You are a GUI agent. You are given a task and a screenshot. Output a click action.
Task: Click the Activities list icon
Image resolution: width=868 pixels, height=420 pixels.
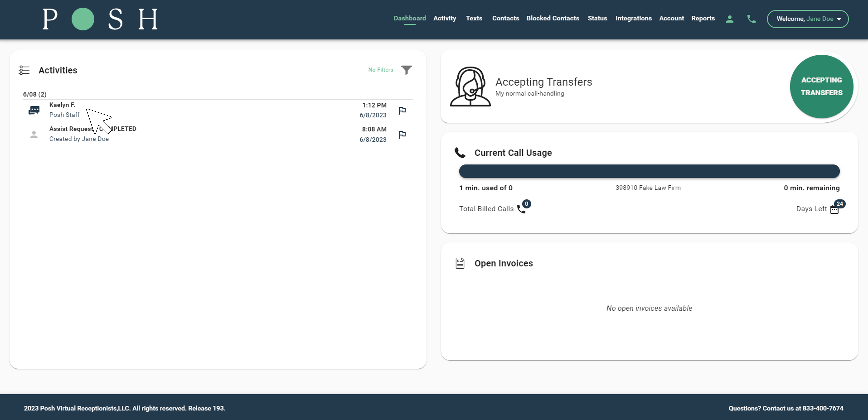coord(24,70)
